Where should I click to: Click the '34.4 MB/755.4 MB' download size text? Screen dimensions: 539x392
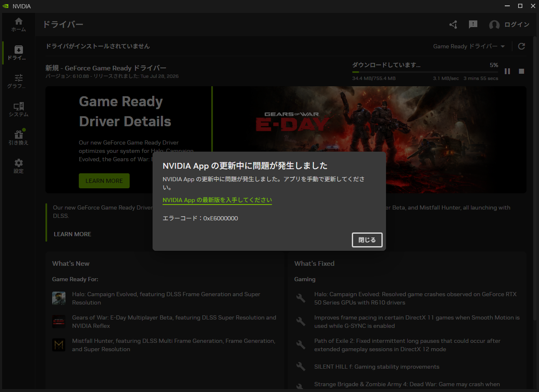374,78
